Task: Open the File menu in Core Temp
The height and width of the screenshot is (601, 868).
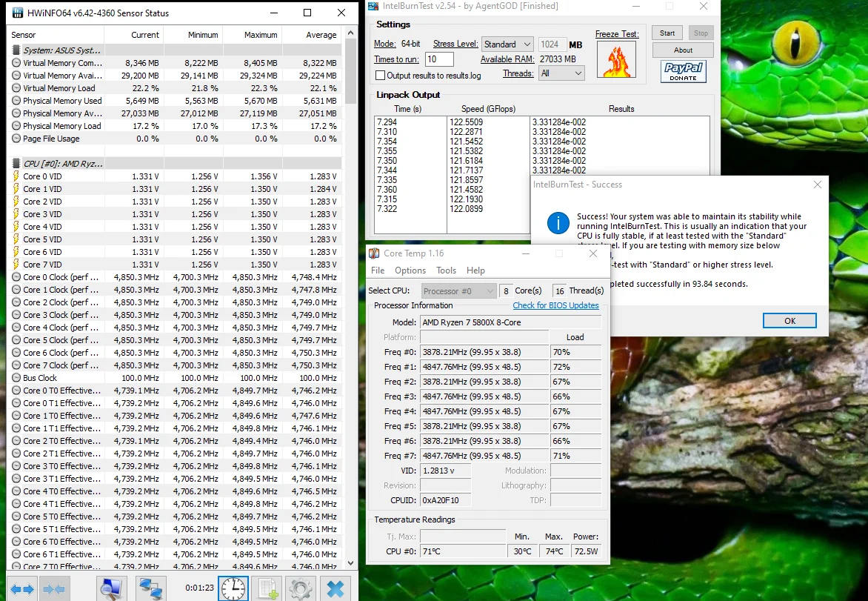Action: point(378,270)
